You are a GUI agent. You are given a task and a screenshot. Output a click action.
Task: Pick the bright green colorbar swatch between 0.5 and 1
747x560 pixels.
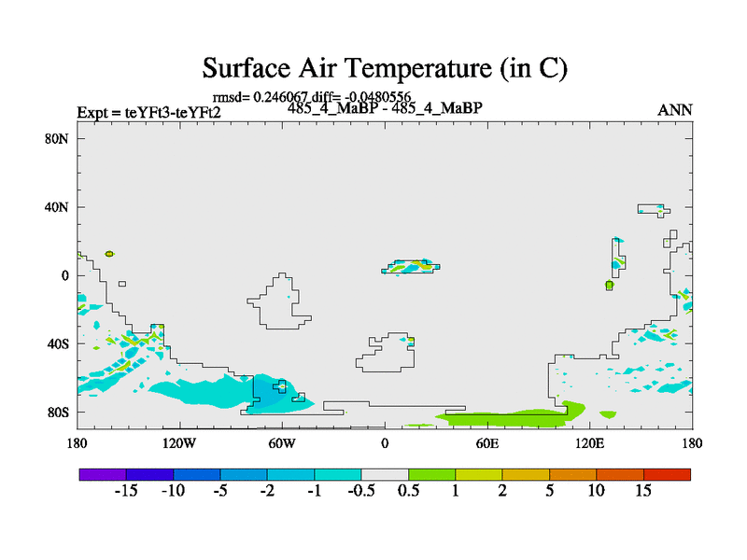(x=431, y=474)
